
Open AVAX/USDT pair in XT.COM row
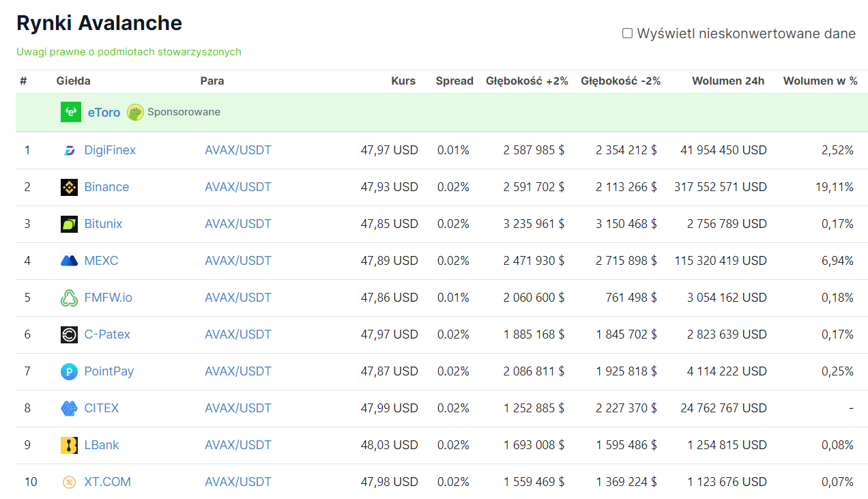point(238,482)
